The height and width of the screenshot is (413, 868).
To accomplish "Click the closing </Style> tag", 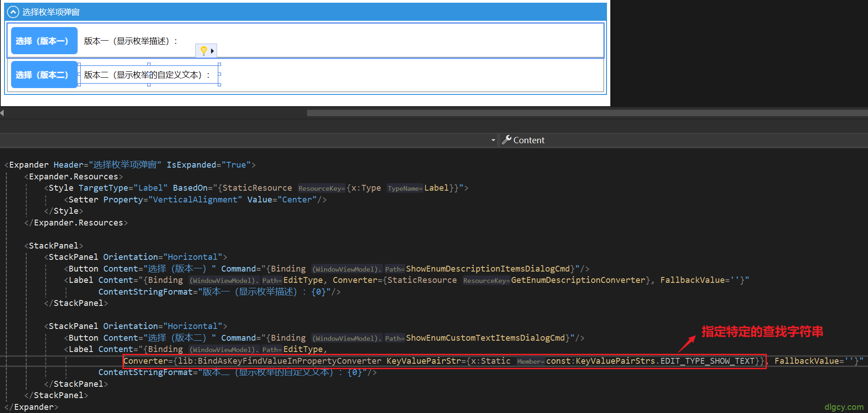I will pyautogui.click(x=64, y=211).
